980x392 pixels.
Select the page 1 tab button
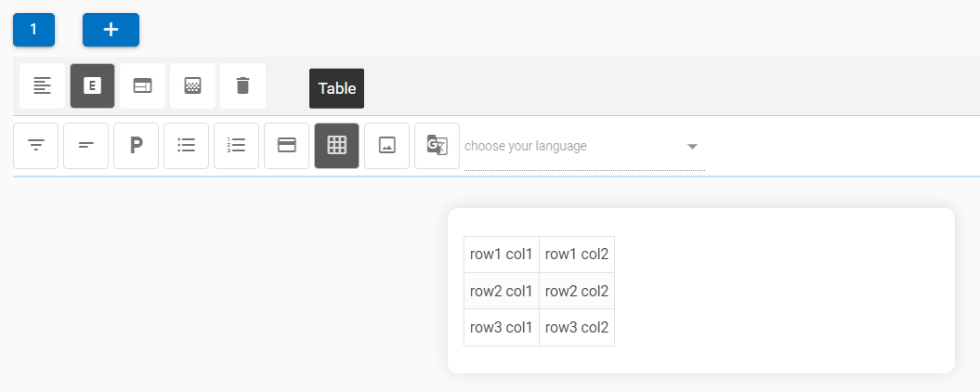(33, 30)
